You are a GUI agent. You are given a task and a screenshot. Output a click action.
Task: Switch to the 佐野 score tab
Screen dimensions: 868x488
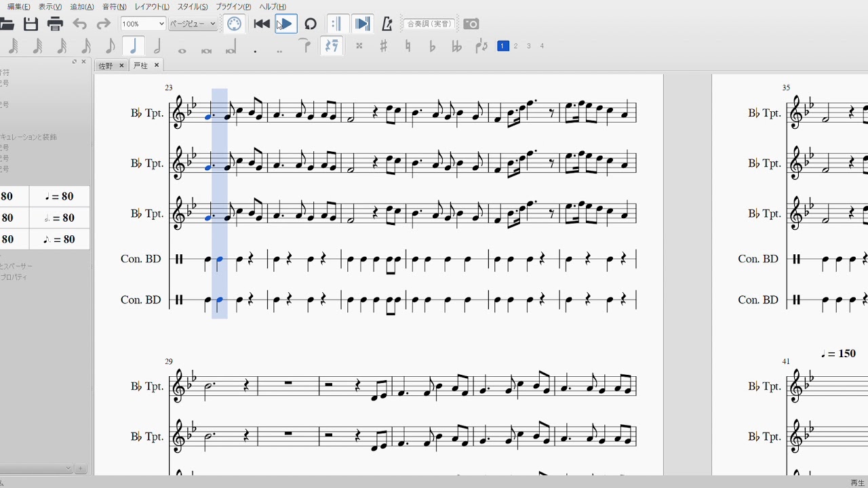tap(106, 66)
